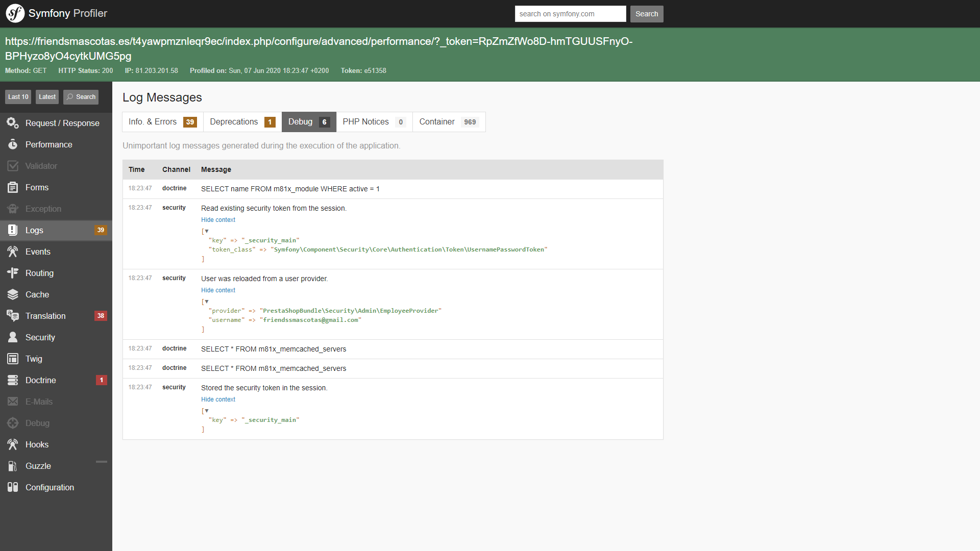Click the Twig panel icon
The width and height of the screenshot is (980, 551).
click(13, 359)
